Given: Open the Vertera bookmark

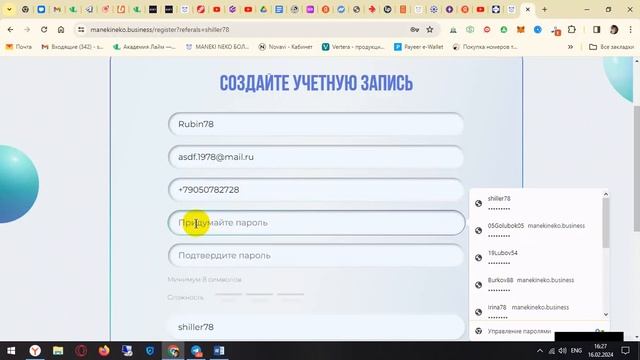Looking at the screenshot, I should (353, 47).
